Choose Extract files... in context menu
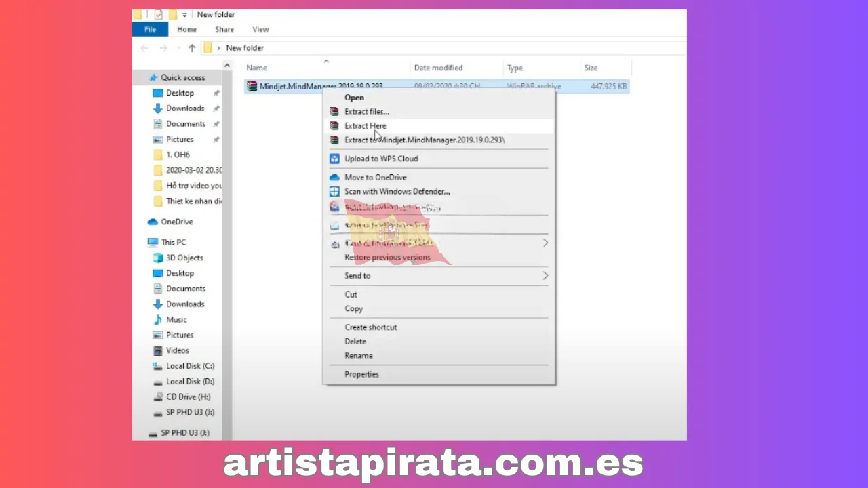Image resolution: width=868 pixels, height=488 pixels. coord(367,112)
